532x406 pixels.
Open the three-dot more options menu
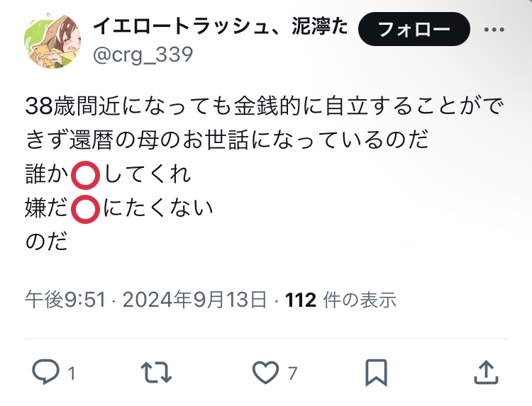pos(494,30)
